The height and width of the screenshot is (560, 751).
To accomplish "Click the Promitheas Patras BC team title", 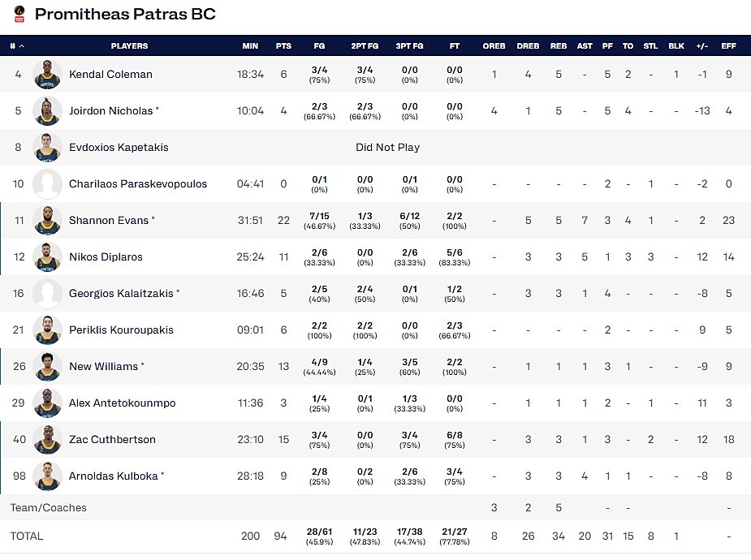I will tap(125, 14).
